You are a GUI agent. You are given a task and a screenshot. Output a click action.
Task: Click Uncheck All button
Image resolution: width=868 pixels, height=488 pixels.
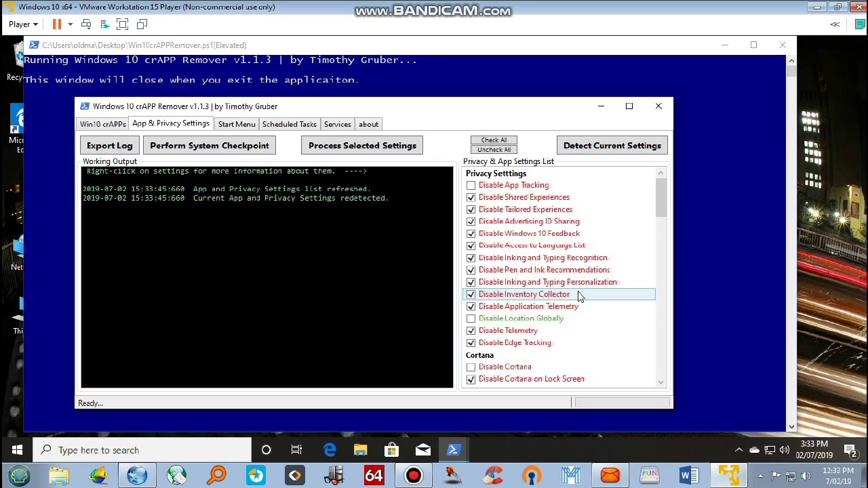[x=494, y=150]
